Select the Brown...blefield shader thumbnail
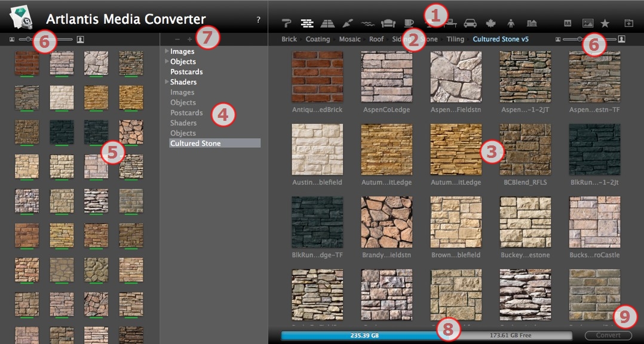 [x=456, y=222]
